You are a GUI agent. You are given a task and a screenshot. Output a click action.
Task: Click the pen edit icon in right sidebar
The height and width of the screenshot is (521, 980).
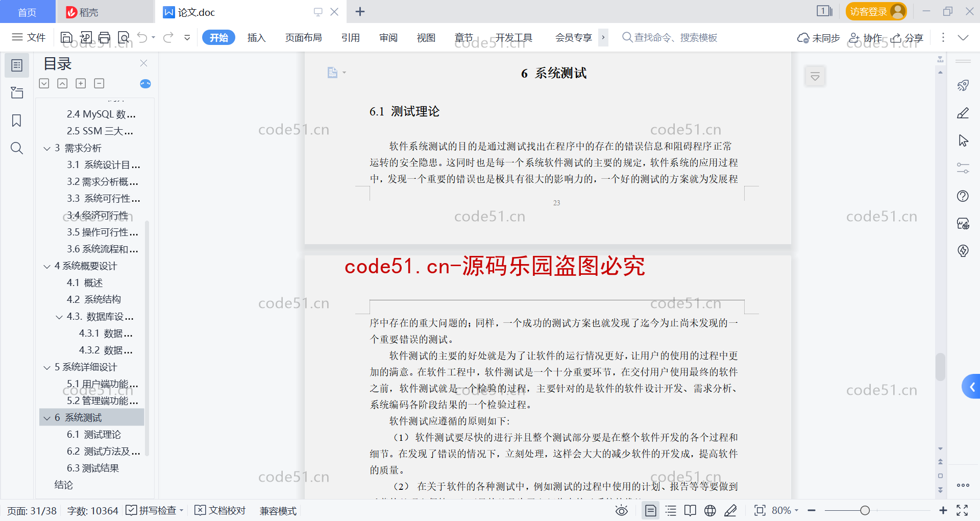pos(963,113)
